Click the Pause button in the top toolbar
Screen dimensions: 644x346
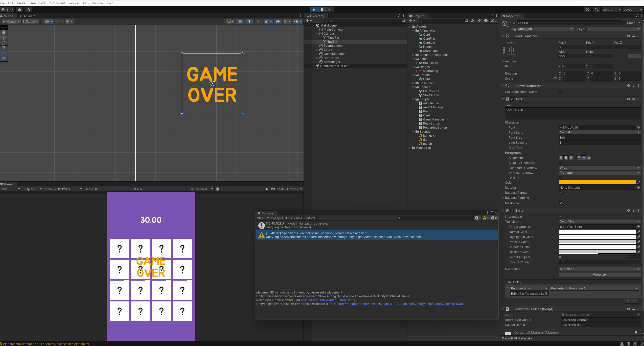click(x=322, y=10)
